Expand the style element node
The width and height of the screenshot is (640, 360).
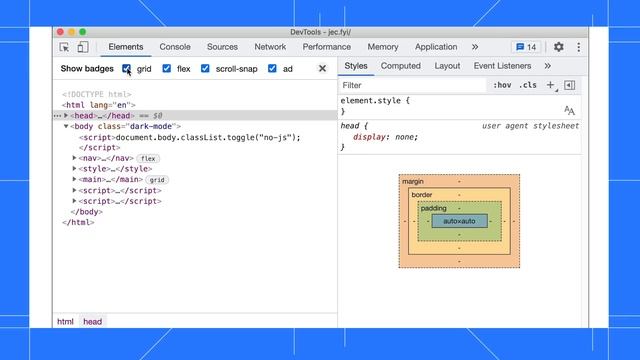coord(74,169)
